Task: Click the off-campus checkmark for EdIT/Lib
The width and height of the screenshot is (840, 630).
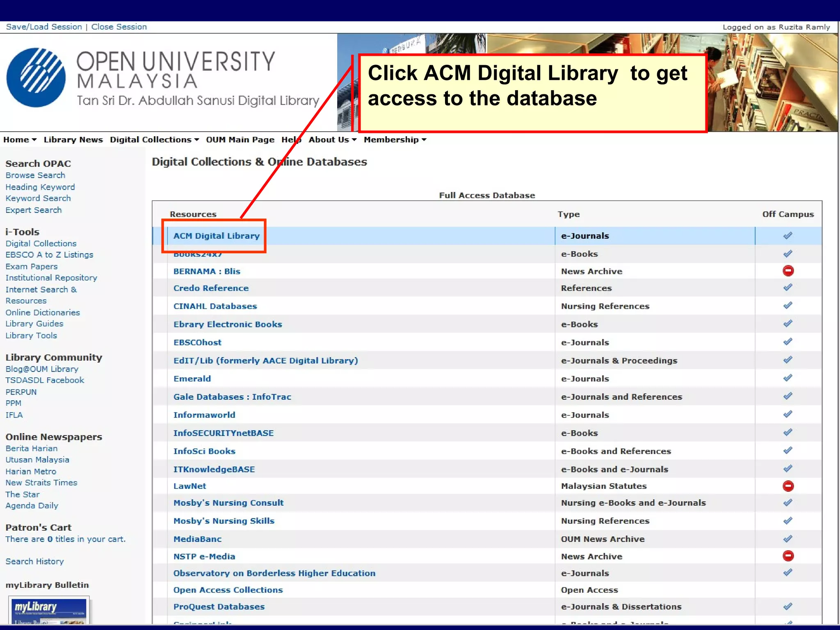Action: pyautogui.click(x=787, y=360)
